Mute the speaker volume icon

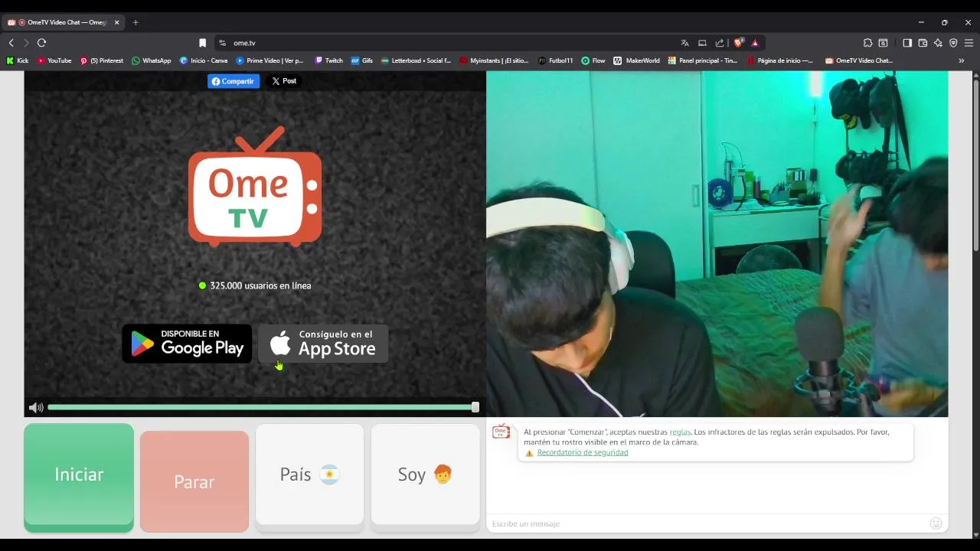(x=34, y=408)
